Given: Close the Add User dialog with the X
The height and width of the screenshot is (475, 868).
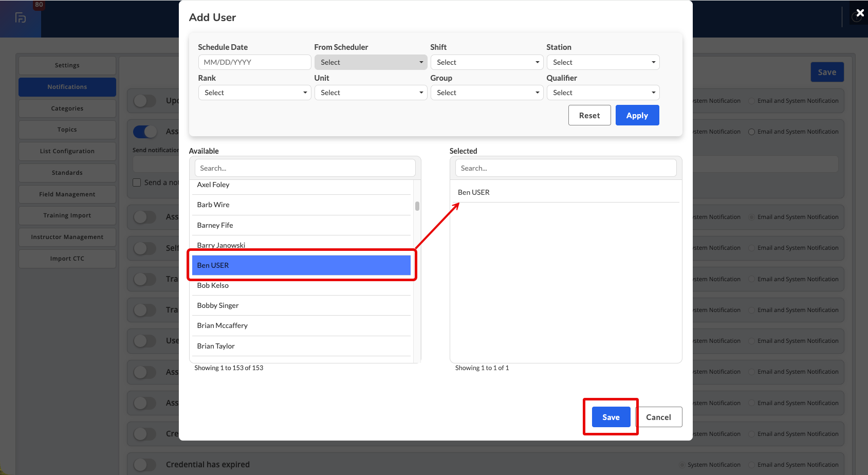Looking at the screenshot, I should click(x=860, y=13).
